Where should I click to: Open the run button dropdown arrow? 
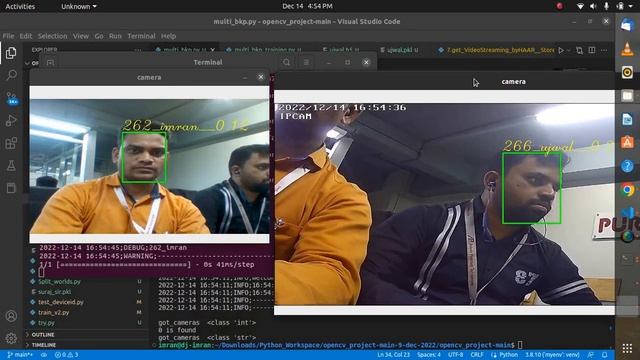coord(568,50)
